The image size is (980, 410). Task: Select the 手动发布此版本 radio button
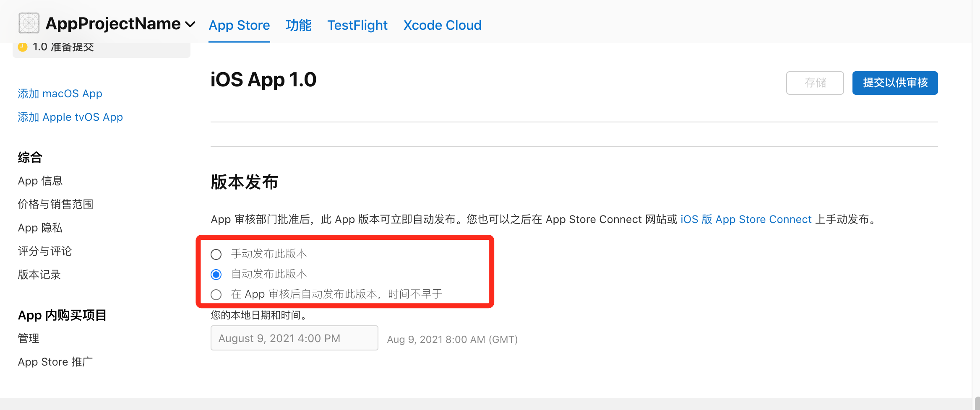click(216, 254)
